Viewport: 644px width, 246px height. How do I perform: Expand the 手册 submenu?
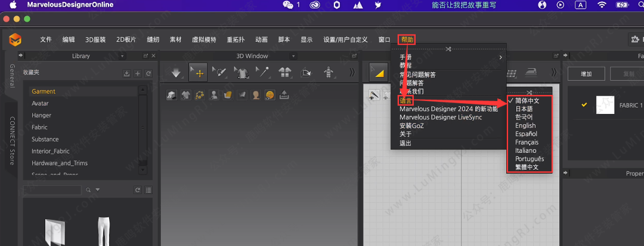point(448,57)
